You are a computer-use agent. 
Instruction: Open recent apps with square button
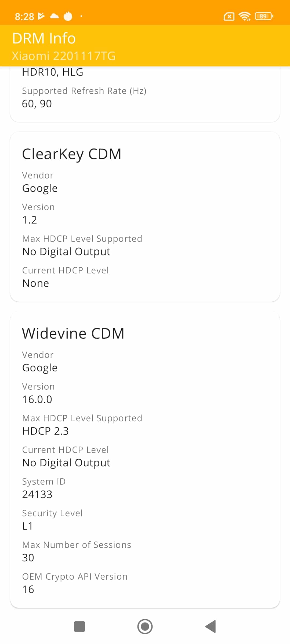pyautogui.click(x=79, y=627)
